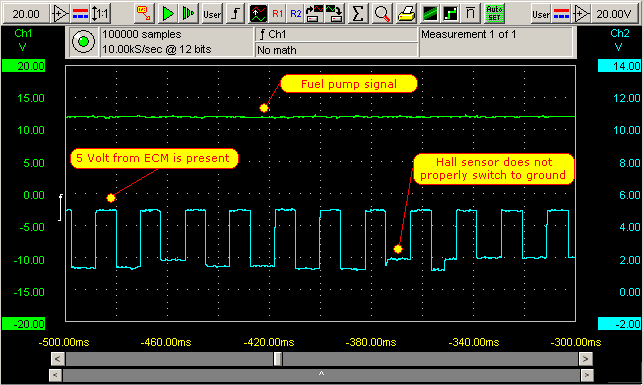Click the round green status indicator button

pos(83,41)
